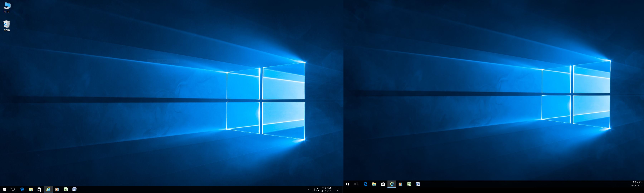Open Microsoft Store on right monitor taskbar
The width and height of the screenshot is (644, 193).
[x=383, y=184]
